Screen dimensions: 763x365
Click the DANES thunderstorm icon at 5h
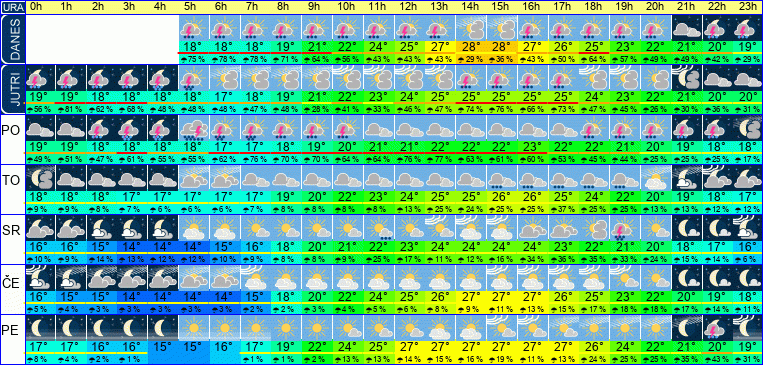[194, 27]
